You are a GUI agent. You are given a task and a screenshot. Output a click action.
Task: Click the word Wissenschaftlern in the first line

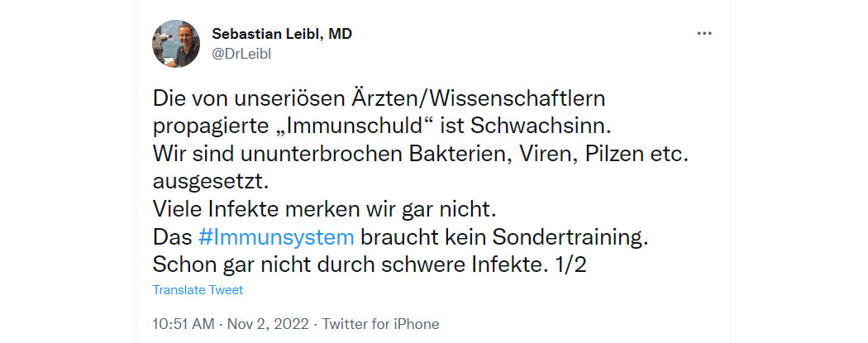point(517,99)
